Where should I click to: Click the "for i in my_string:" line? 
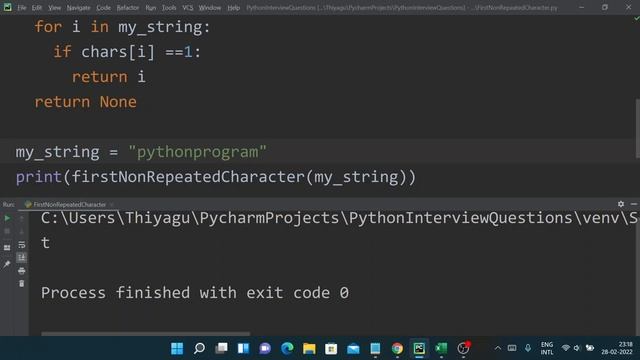coord(122,27)
